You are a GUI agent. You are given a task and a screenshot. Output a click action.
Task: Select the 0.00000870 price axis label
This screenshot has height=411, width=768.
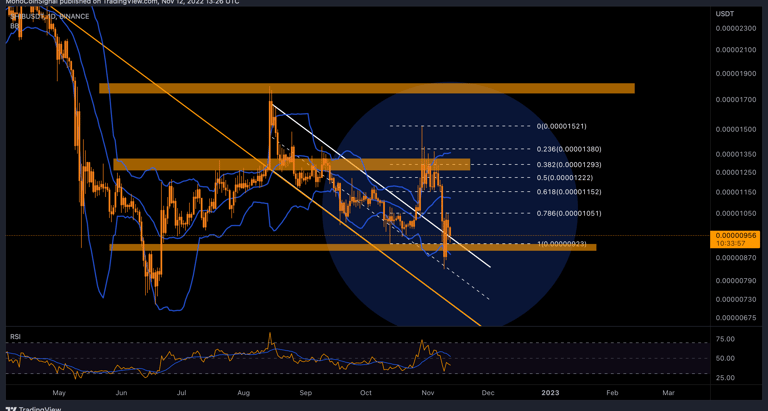[x=736, y=258]
